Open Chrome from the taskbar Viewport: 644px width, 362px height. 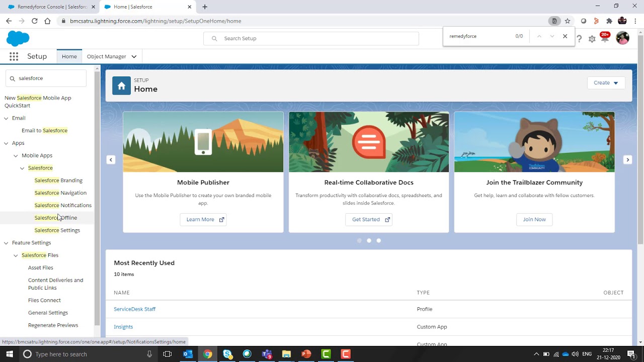click(x=207, y=354)
